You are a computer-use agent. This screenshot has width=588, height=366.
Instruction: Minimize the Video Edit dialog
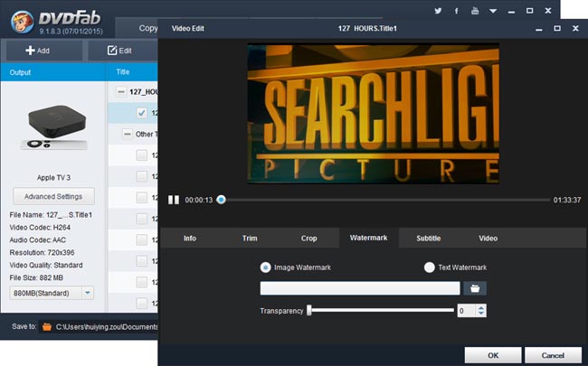[x=539, y=29]
